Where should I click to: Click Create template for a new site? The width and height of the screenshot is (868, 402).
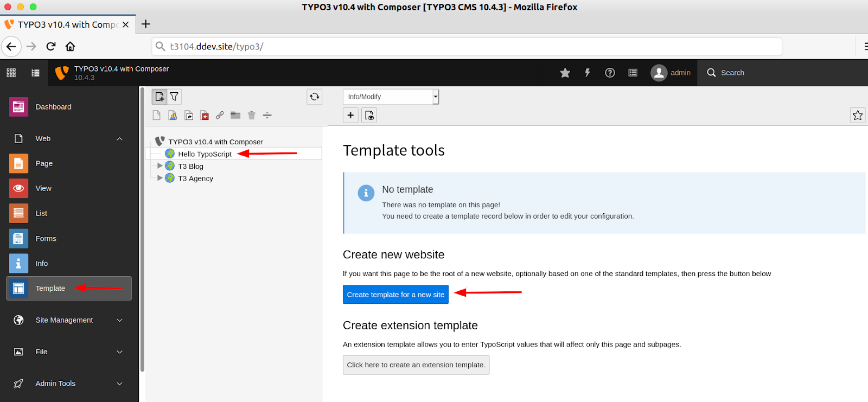[x=395, y=295]
